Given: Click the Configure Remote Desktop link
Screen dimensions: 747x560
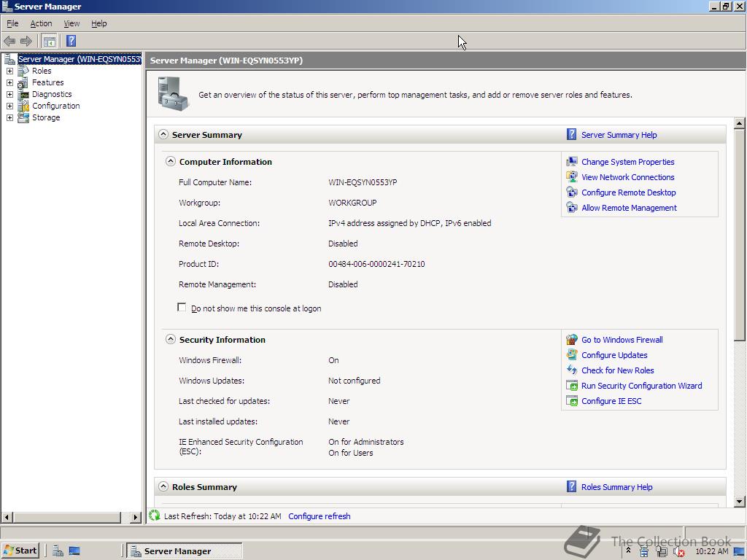Looking at the screenshot, I should click(628, 192).
